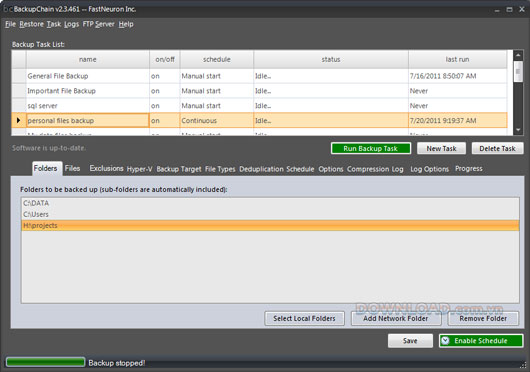
Task: Open the Deduplication tab
Action: 261,169
